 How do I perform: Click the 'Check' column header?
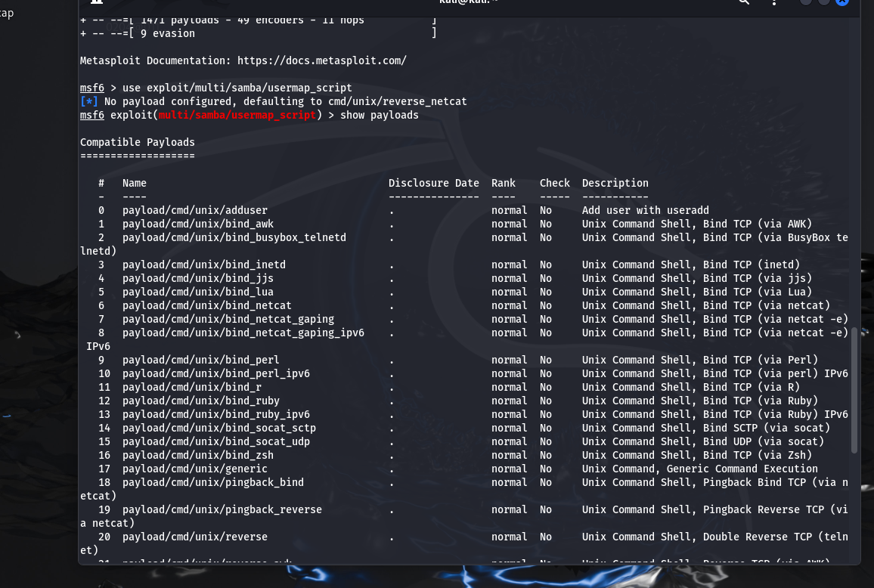(555, 183)
